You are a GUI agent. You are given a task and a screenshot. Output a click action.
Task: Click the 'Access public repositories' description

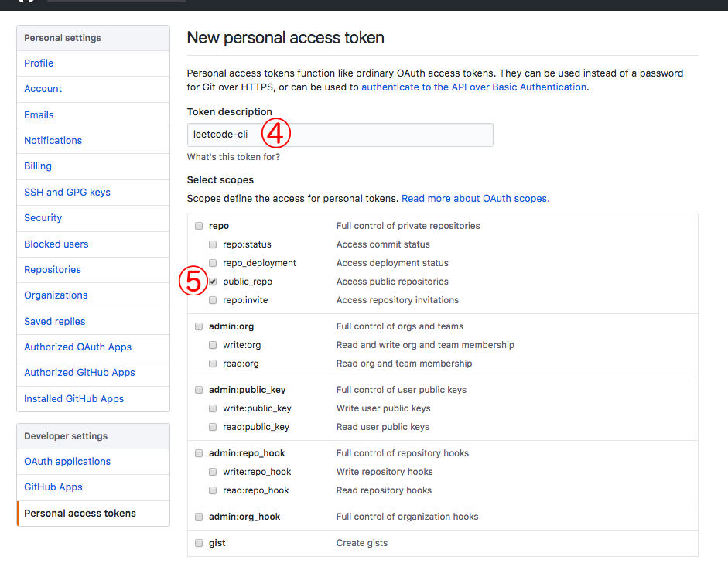tap(392, 282)
